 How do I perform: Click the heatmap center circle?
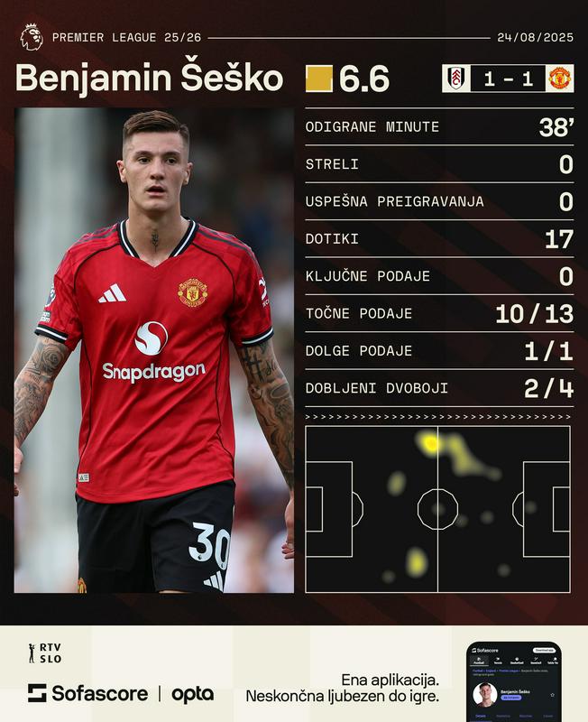(437, 509)
